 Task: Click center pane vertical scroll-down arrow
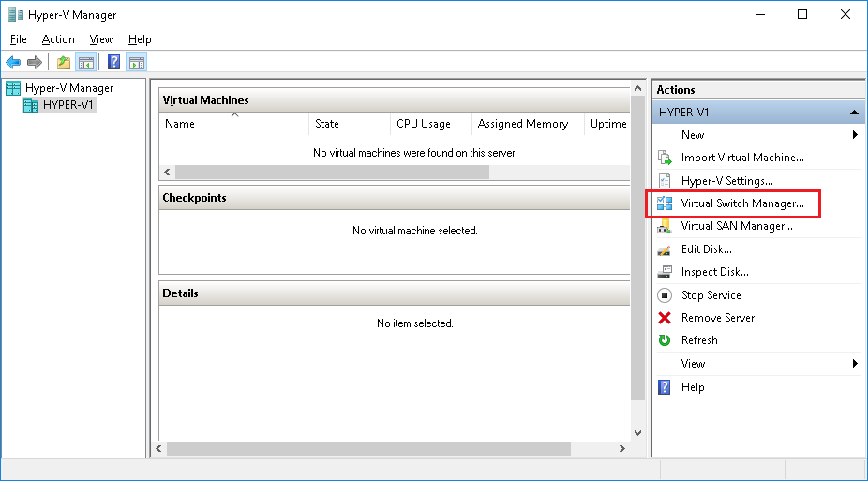coord(637,433)
